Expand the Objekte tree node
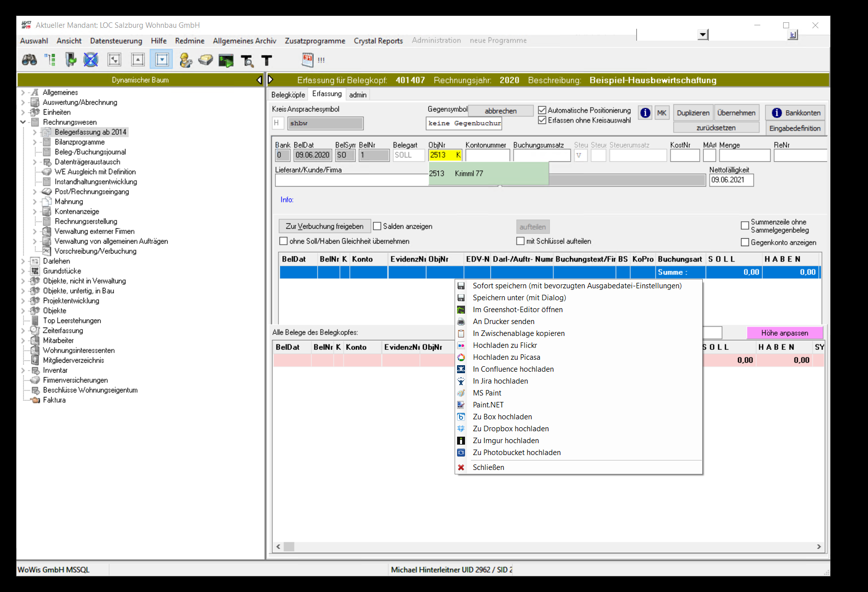 click(23, 311)
